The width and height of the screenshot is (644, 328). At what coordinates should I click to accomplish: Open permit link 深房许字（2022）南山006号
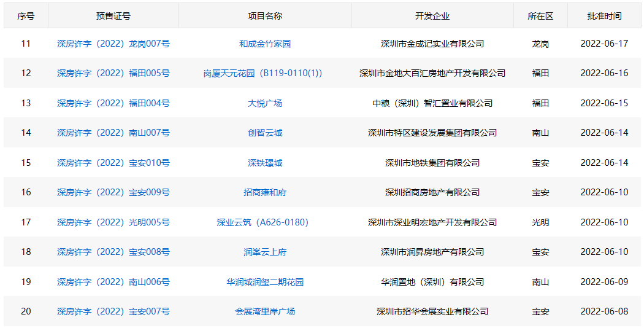(113, 283)
